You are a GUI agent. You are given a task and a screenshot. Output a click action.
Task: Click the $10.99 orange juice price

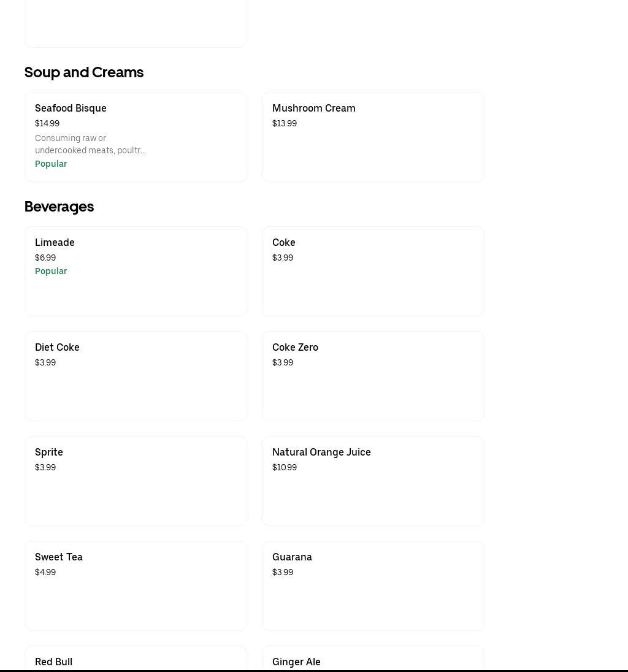click(285, 467)
